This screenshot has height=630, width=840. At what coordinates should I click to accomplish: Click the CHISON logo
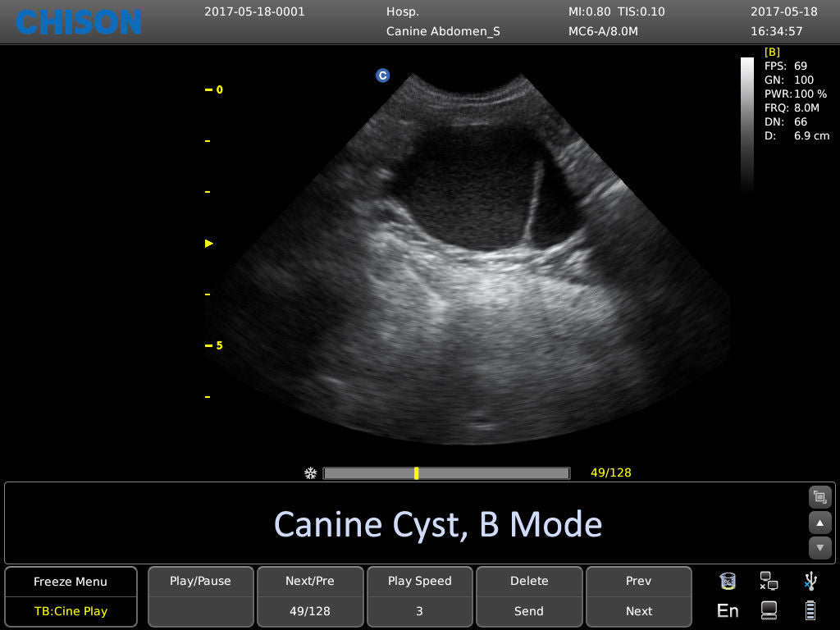78,22
